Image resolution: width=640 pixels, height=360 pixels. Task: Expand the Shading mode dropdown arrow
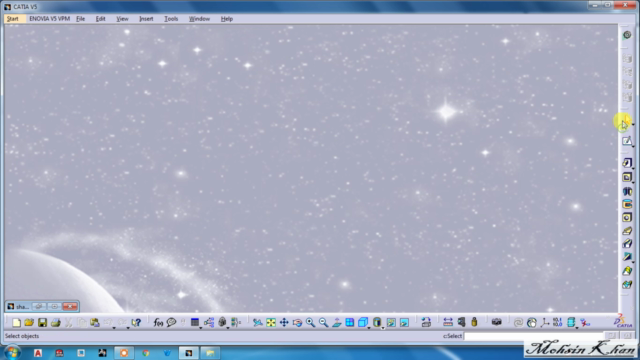tap(383, 328)
